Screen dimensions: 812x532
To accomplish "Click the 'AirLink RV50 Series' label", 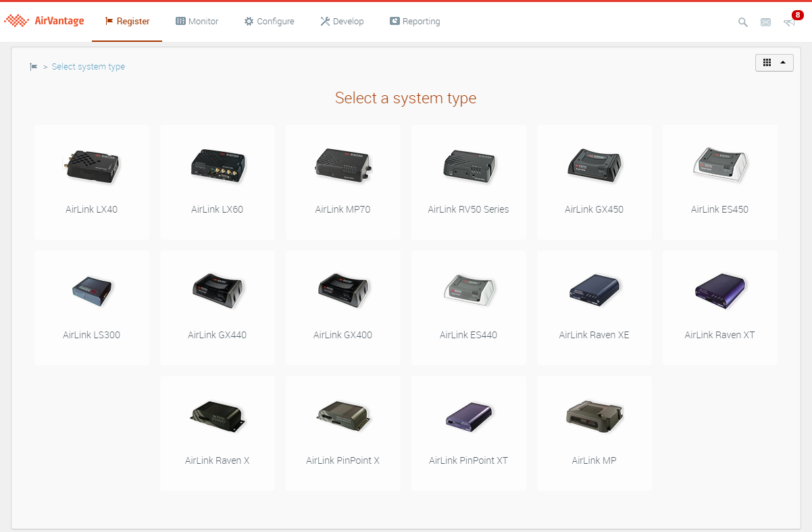I will coord(469,209).
